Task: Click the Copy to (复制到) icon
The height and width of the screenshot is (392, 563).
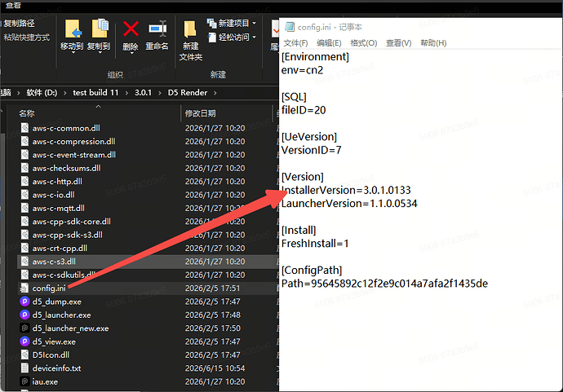Action: point(100,29)
